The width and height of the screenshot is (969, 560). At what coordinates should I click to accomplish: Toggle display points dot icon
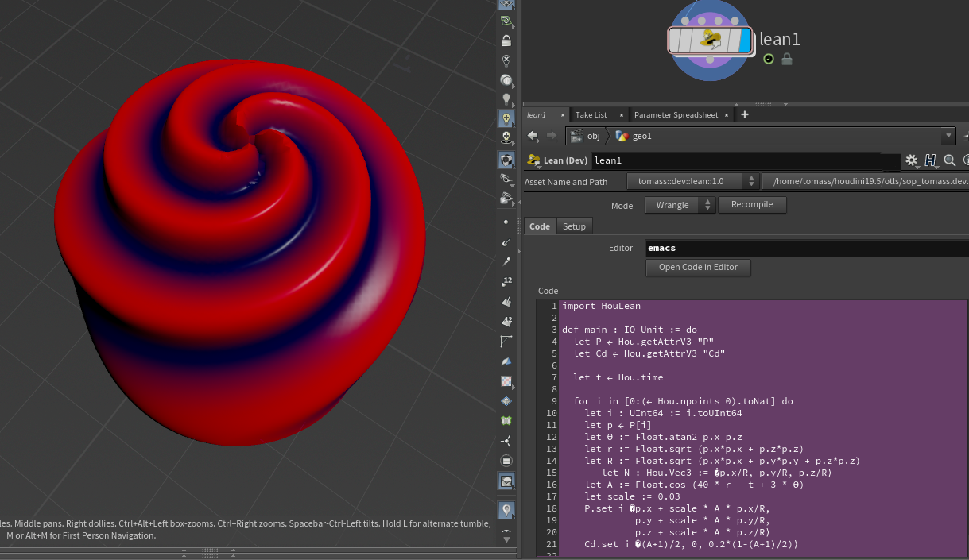tap(506, 222)
